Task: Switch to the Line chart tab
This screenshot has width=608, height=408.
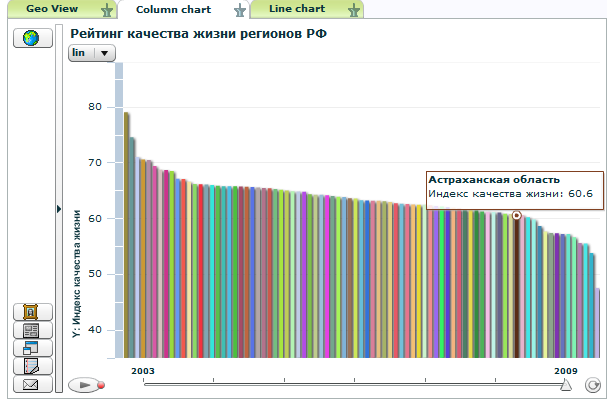Action: click(296, 9)
